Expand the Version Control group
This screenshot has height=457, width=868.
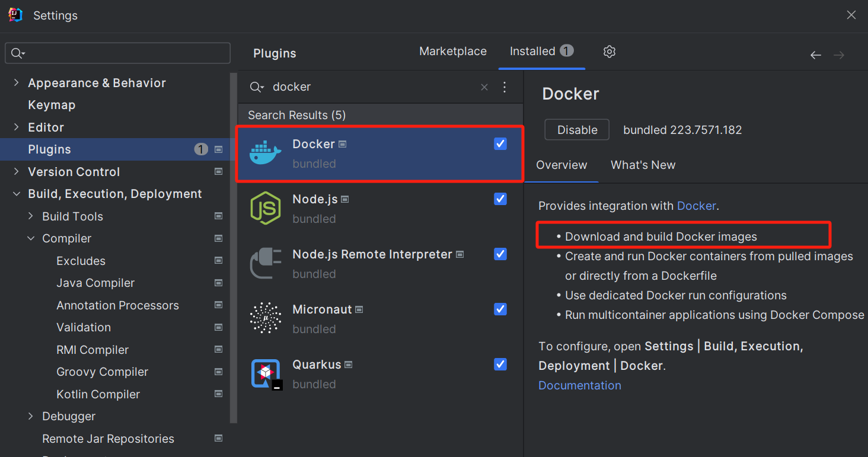(16, 172)
